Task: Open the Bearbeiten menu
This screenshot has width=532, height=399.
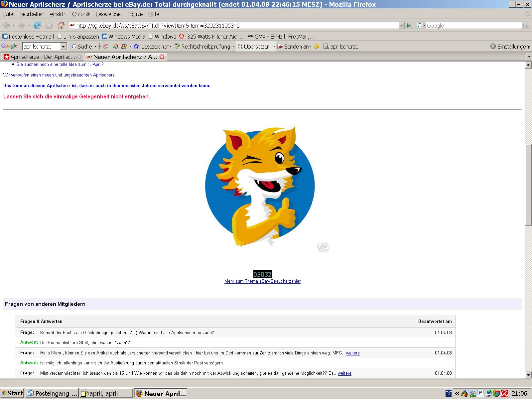Action: click(32, 14)
